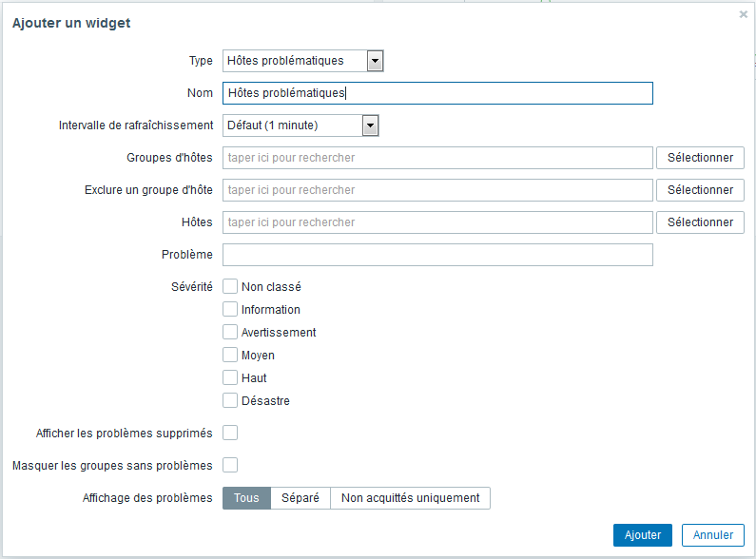
Task: Click Sélectionner for Exclure un groupe d'hôte
Action: click(x=700, y=190)
